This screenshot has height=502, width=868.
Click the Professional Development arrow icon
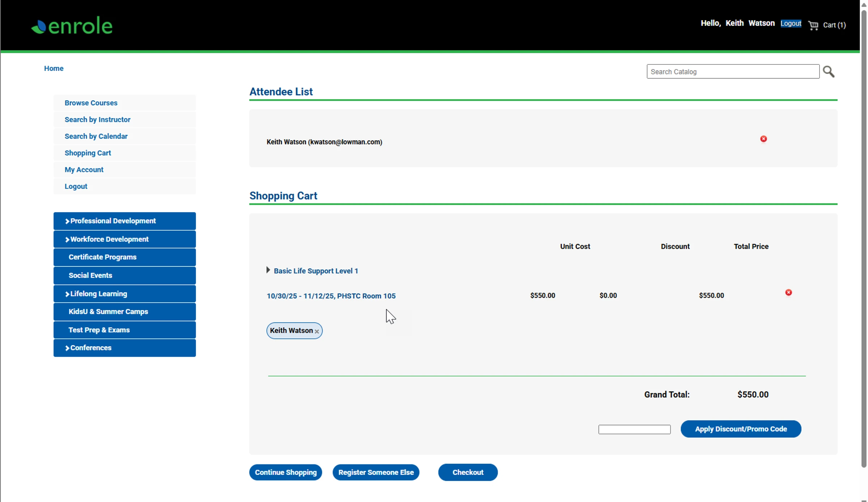click(x=67, y=221)
